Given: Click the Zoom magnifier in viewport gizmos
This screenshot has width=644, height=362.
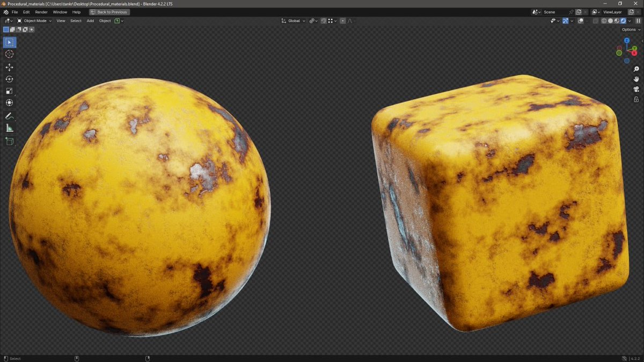Looking at the screenshot, I should coord(636,69).
